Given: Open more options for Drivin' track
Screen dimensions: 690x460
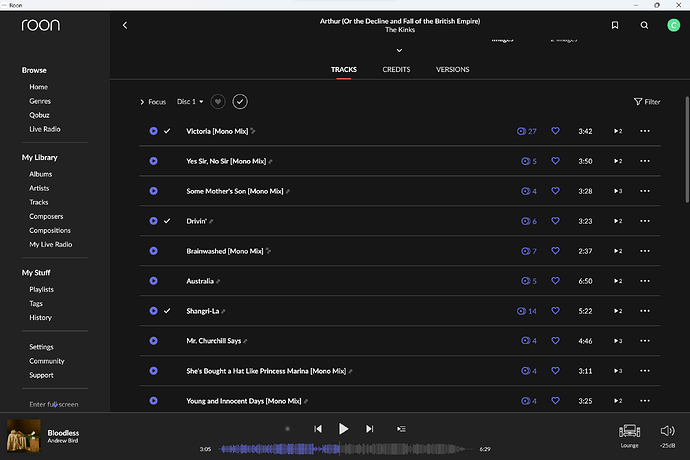Looking at the screenshot, I should (x=645, y=221).
